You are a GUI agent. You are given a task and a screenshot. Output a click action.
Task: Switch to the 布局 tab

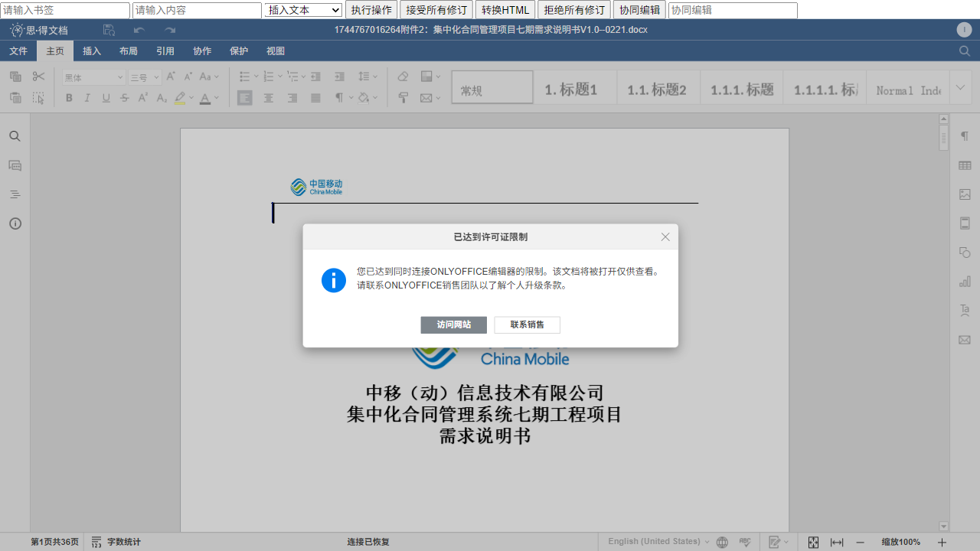pos(129,51)
